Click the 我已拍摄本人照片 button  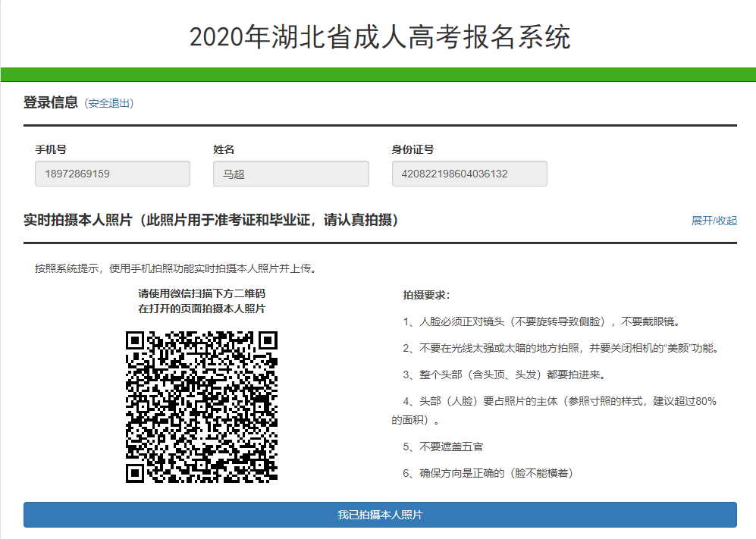coord(380,515)
